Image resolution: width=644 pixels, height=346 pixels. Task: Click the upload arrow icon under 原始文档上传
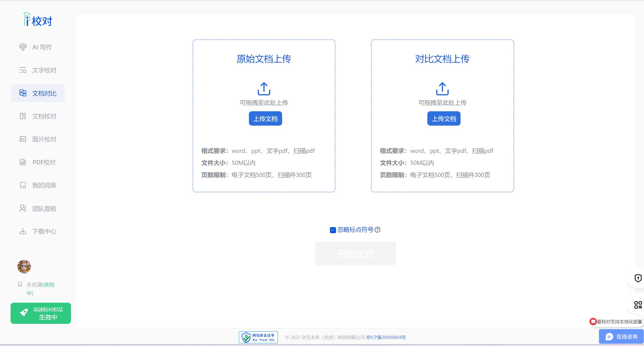(264, 89)
